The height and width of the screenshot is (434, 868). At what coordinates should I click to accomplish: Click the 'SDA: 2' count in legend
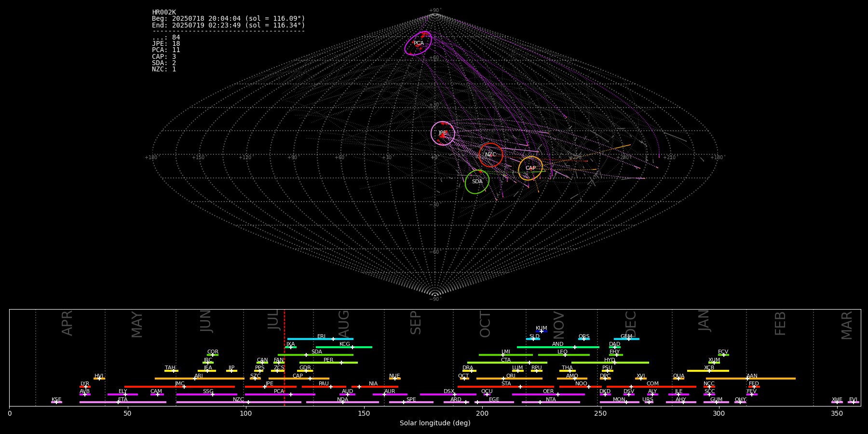(x=164, y=63)
